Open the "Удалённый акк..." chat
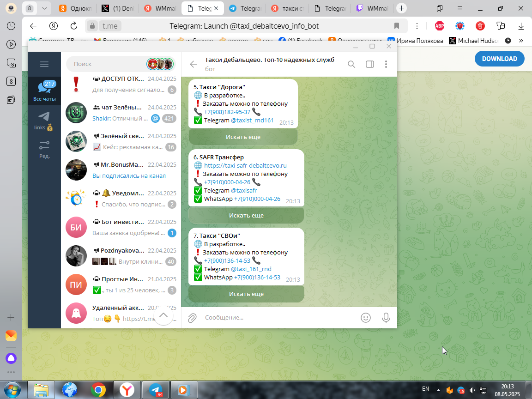This screenshot has width=532, height=399. coord(121,313)
